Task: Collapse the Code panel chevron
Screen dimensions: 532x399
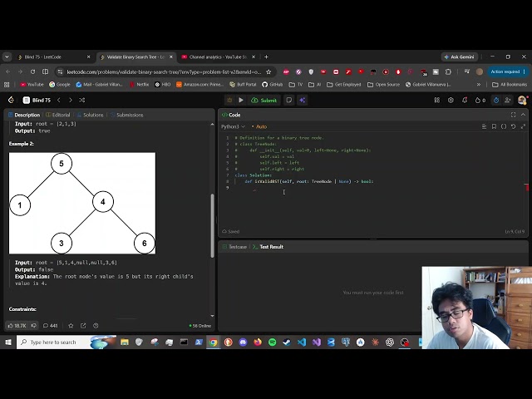Action: [523, 115]
